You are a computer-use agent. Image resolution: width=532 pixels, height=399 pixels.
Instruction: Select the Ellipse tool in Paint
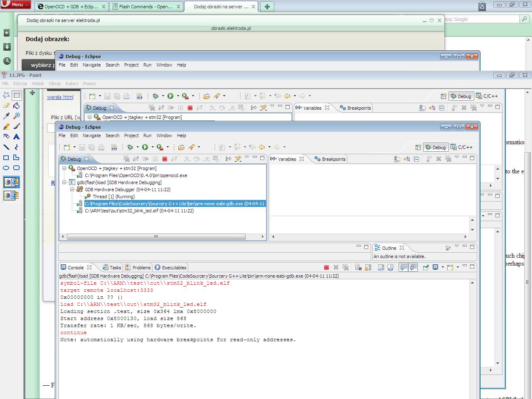point(6,168)
